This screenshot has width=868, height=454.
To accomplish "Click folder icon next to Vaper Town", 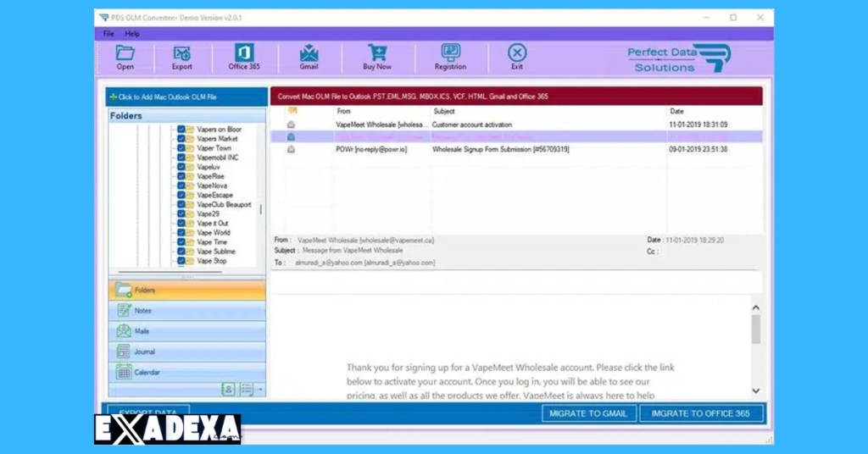I will [190, 148].
